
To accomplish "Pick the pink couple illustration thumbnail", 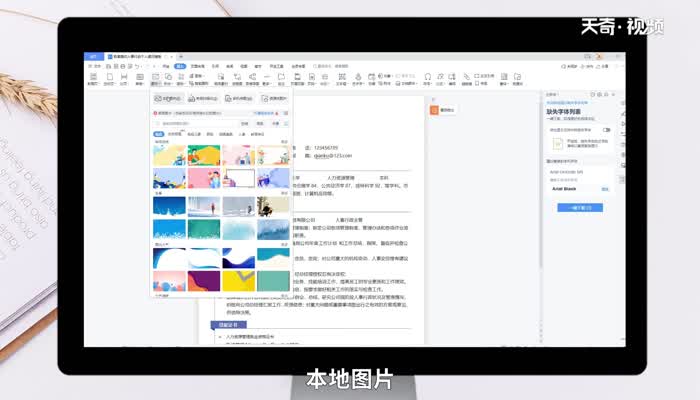I will [x=204, y=178].
